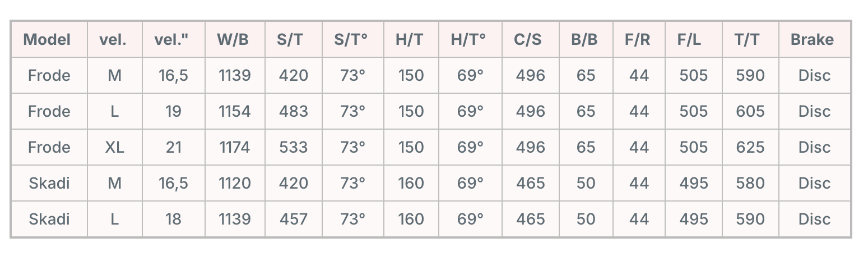868x256 pixels.
Task: Click the seat tube value 533
Action: [294, 148]
